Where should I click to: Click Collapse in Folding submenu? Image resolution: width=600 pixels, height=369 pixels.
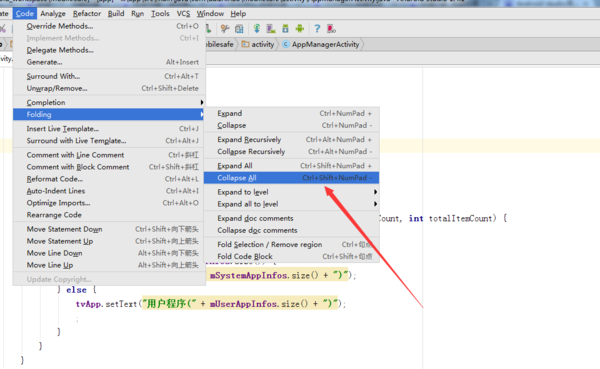coord(292,126)
